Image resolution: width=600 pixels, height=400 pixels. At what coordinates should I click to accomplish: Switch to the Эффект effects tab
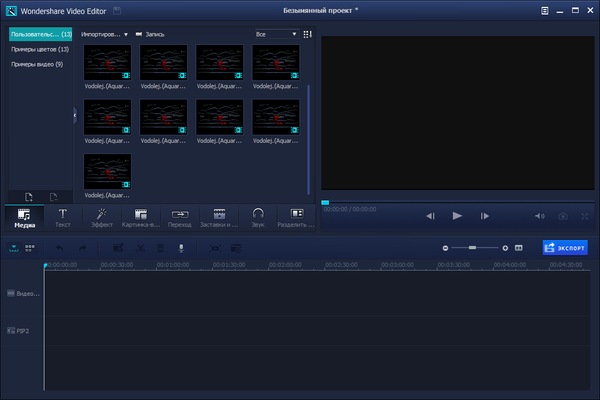[101, 217]
